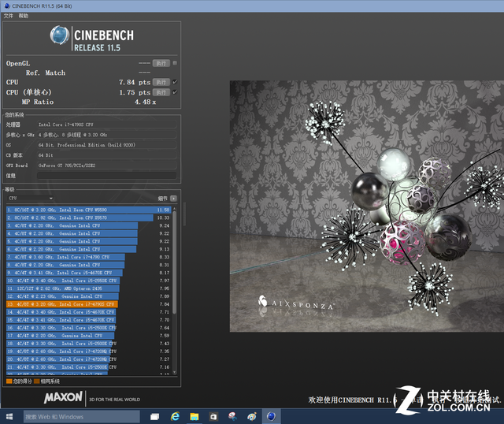504x424 pixels.
Task: Select the orange rank 13 i7-4790S row
Action: (89, 304)
